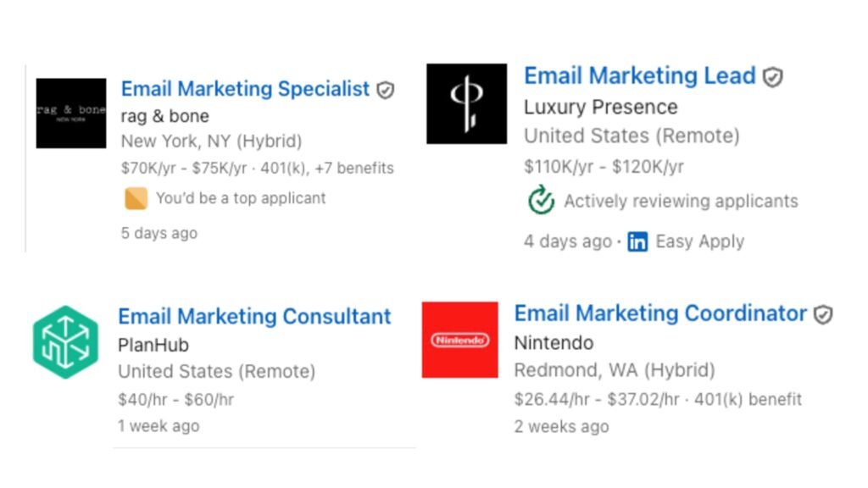868x488 pixels.
Task: Click verified shield beside Email Marketing Lead
Action: pos(772,77)
